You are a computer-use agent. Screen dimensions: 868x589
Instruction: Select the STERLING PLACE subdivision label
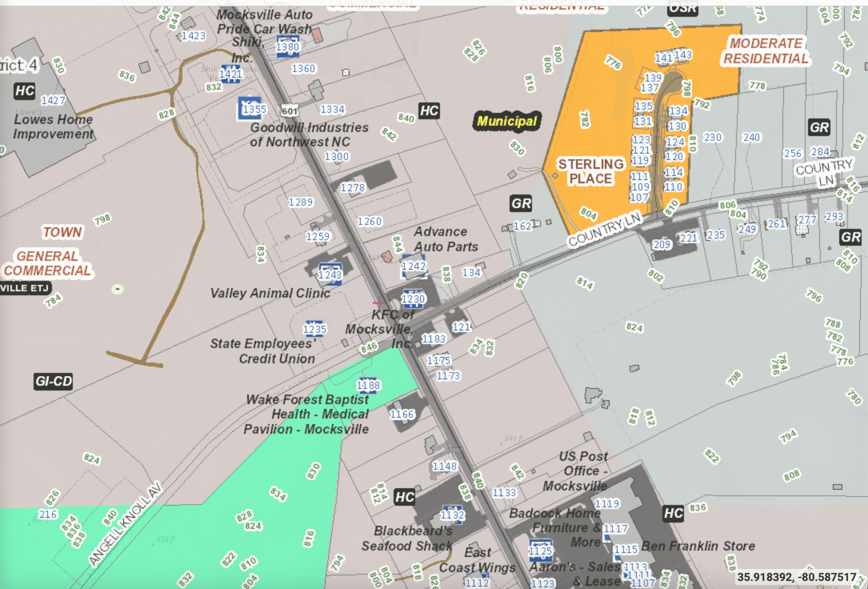coord(591,171)
